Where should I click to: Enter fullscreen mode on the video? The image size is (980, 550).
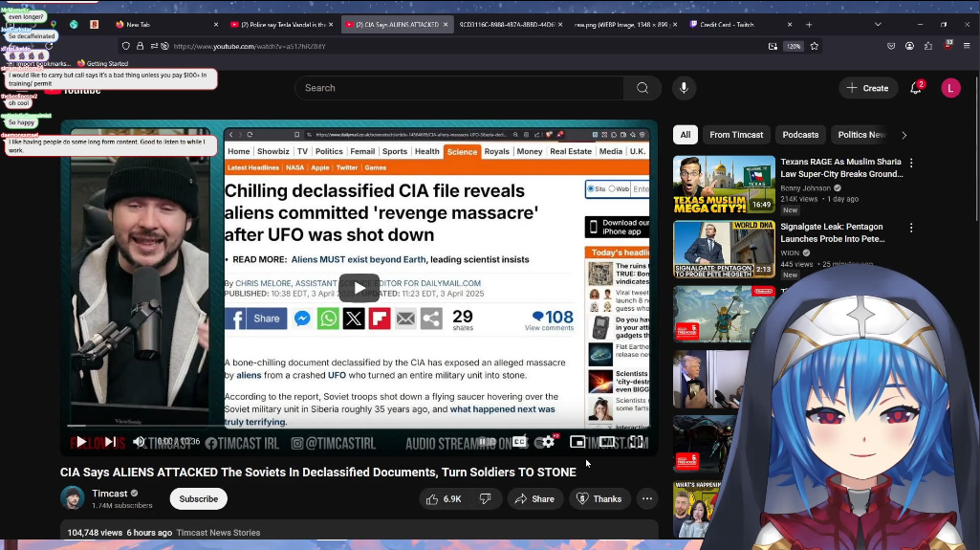(636, 442)
